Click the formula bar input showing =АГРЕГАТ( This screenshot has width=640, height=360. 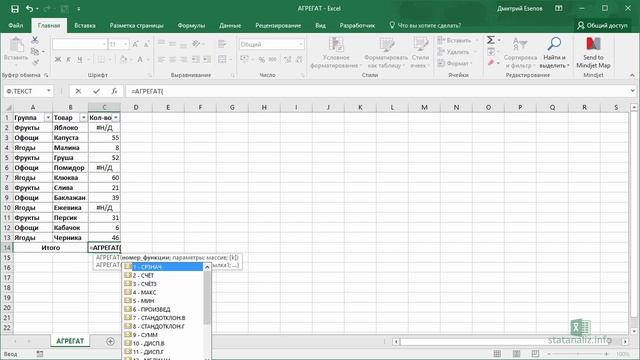[x=376, y=91]
